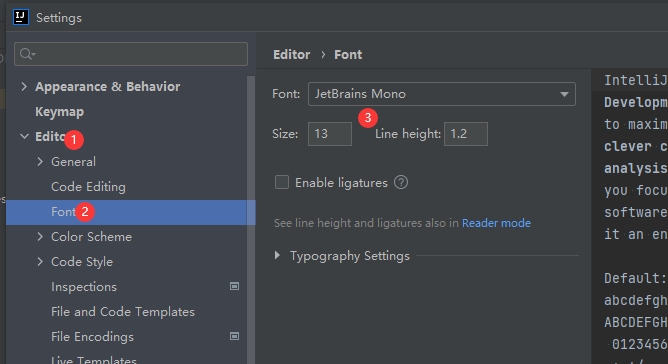Click Editor in the breadcrumb
The width and height of the screenshot is (668, 364).
point(291,55)
